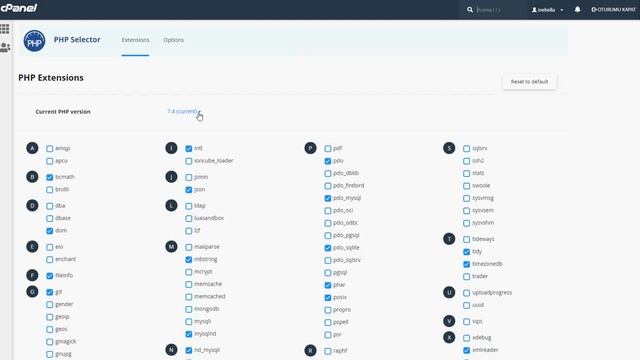Image resolution: width=640 pixels, height=360 pixels.
Task: Click Reset to default button
Action: tap(529, 82)
